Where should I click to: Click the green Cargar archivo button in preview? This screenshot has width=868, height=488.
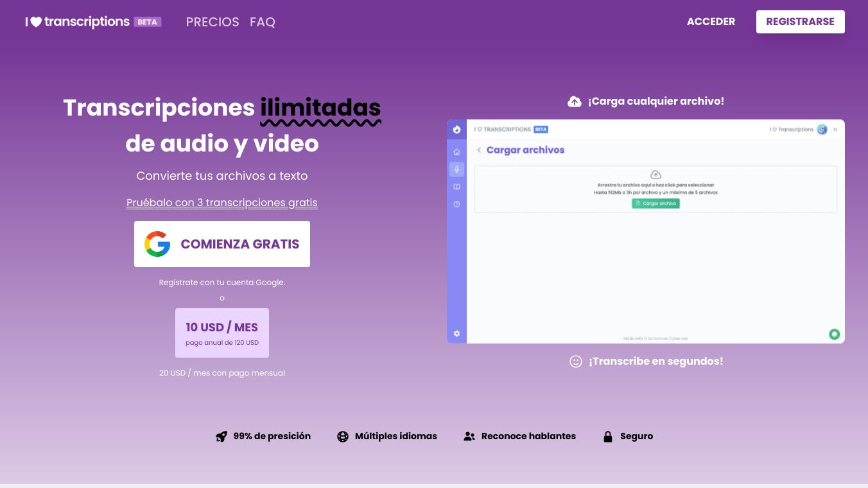pyautogui.click(x=655, y=204)
